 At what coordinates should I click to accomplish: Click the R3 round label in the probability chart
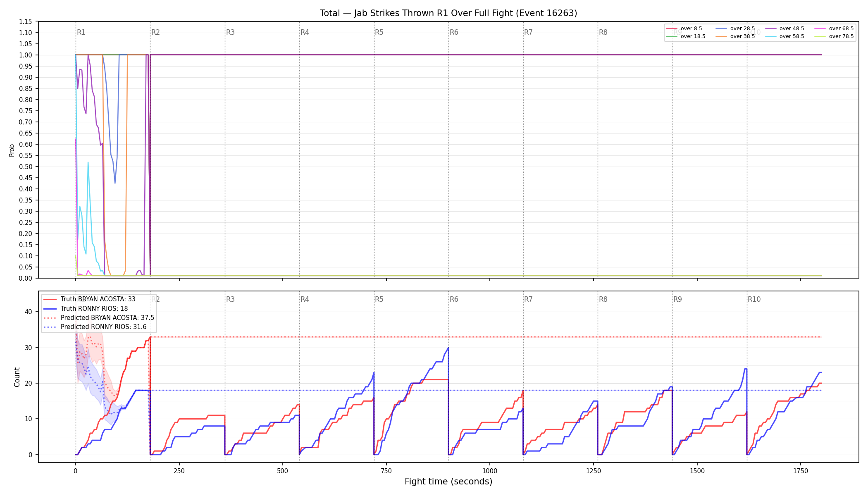pos(230,32)
